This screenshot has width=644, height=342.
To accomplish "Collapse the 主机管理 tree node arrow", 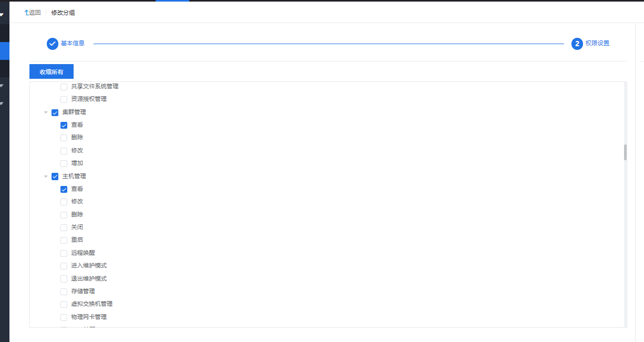I will point(46,177).
